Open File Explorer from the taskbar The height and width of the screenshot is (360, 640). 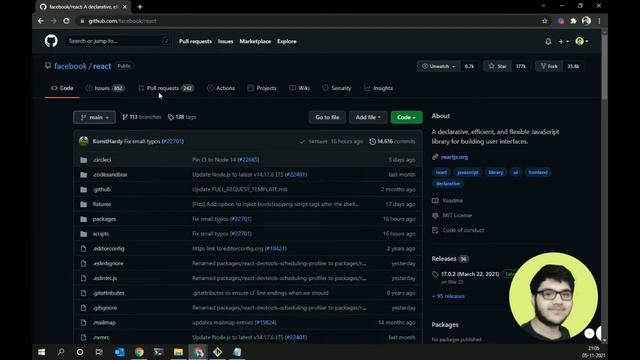(178, 352)
